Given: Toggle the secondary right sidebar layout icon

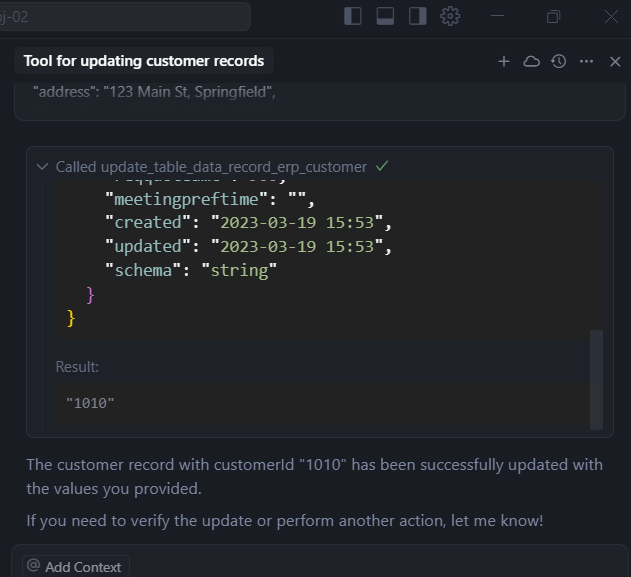Looking at the screenshot, I should point(417,16).
